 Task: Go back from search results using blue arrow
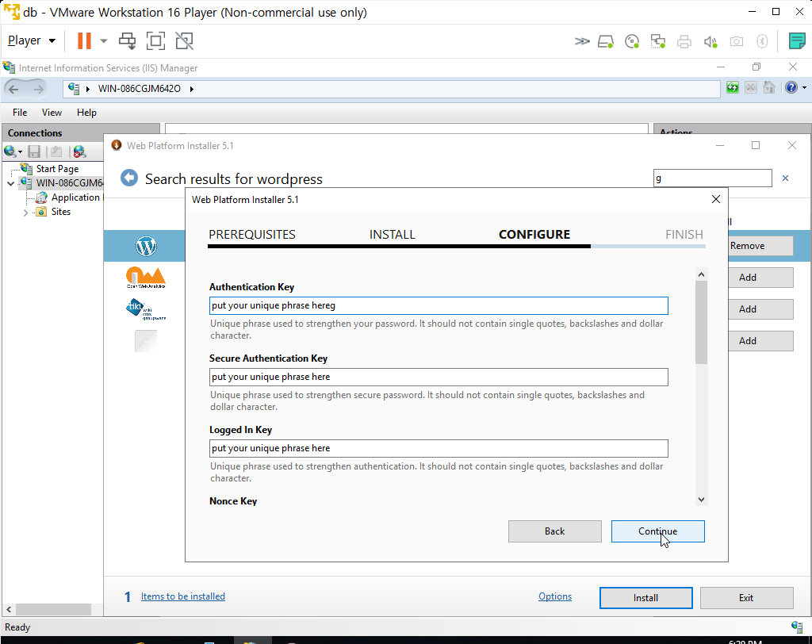click(x=129, y=178)
